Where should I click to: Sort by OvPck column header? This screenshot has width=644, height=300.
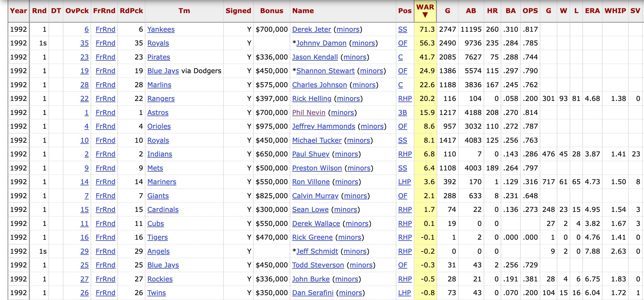[x=77, y=11]
